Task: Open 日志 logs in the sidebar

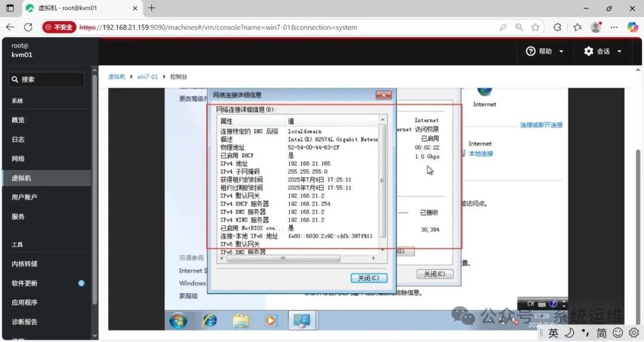Action: [x=18, y=139]
